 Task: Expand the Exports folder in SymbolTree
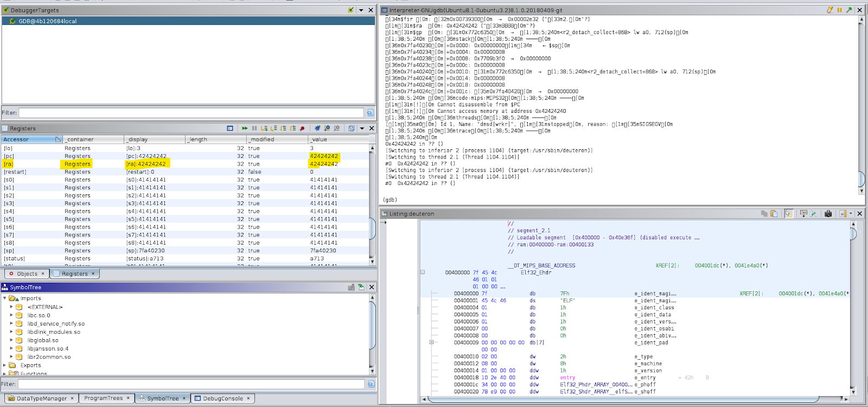pyautogui.click(x=5, y=365)
